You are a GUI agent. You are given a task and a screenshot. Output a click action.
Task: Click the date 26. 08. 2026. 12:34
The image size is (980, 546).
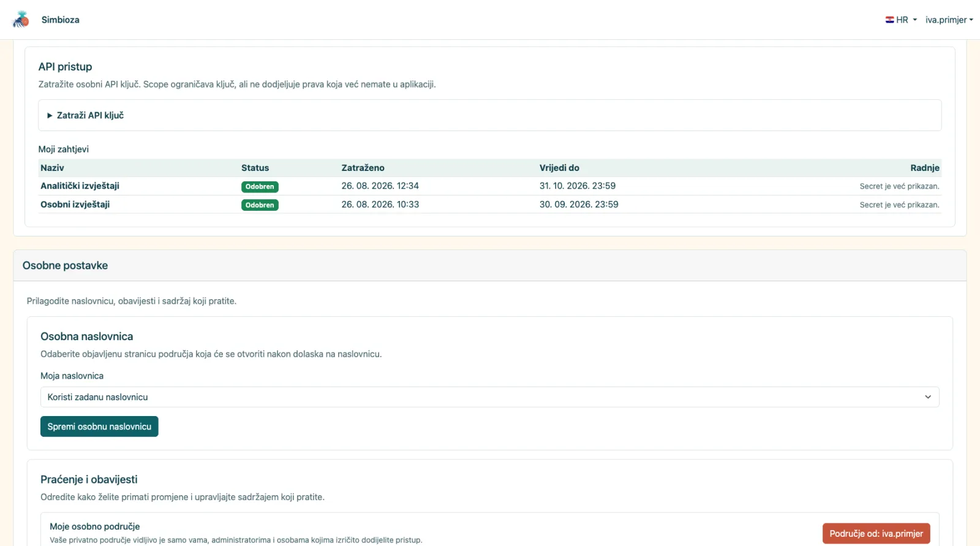coord(380,186)
